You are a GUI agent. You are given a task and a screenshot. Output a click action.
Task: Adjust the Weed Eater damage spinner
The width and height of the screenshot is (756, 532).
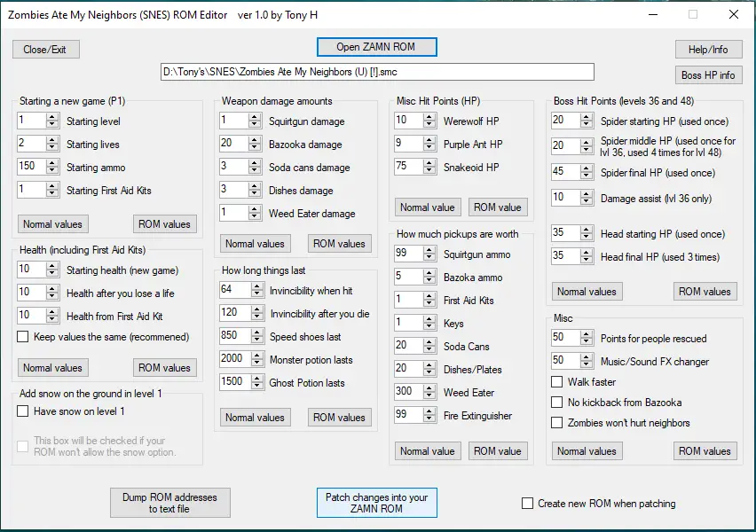point(255,213)
